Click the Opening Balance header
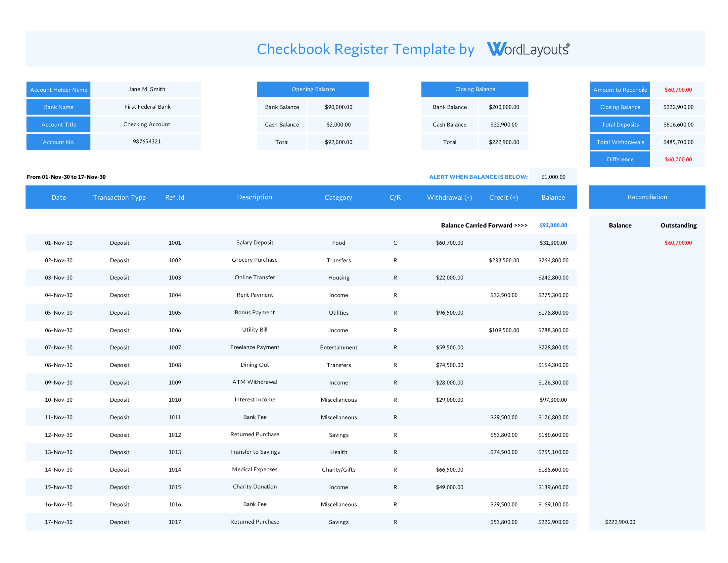 [x=313, y=89]
